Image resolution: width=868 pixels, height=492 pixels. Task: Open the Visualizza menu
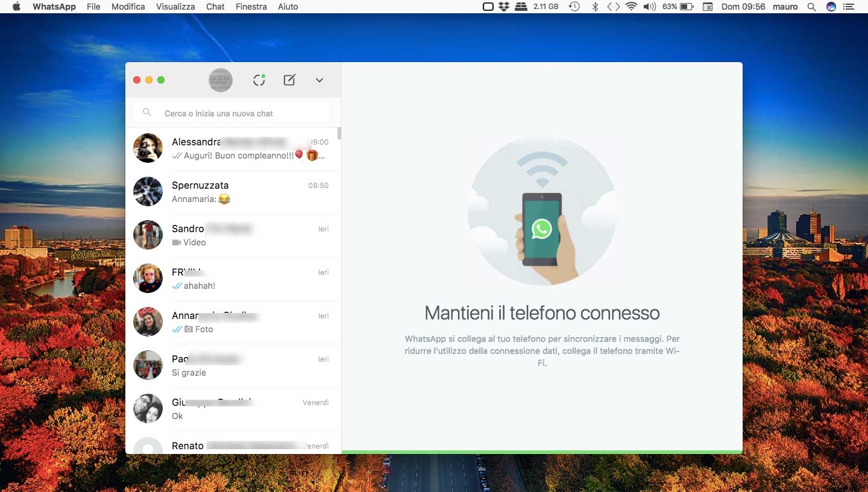click(x=175, y=7)
